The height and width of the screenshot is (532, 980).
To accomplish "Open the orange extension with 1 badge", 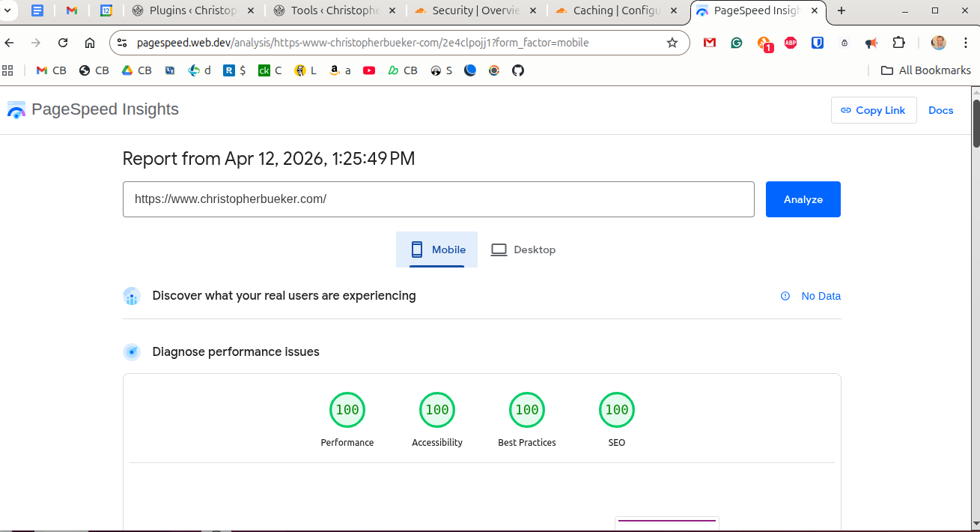I will [x=764, y=43].
